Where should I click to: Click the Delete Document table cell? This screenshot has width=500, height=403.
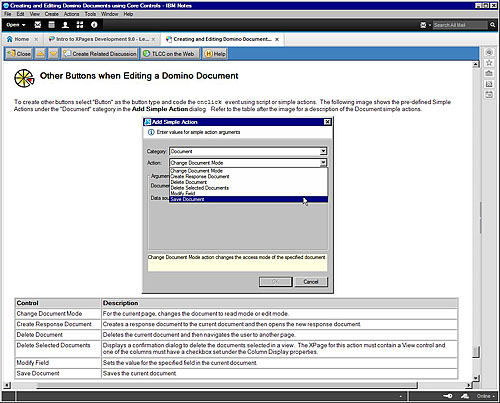click(x=58, y=335)
